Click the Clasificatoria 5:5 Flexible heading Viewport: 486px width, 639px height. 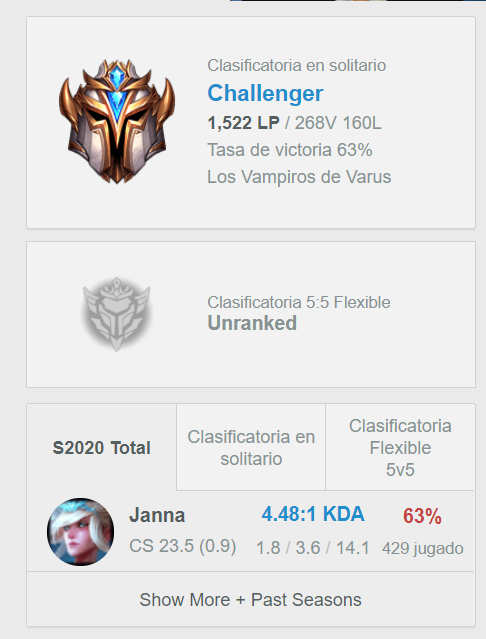click(299, 302)
